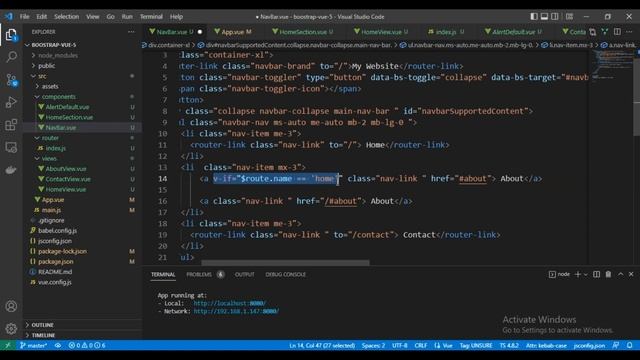
Task: Click errors and warnings count in status bar
Action: pos(87,345)
